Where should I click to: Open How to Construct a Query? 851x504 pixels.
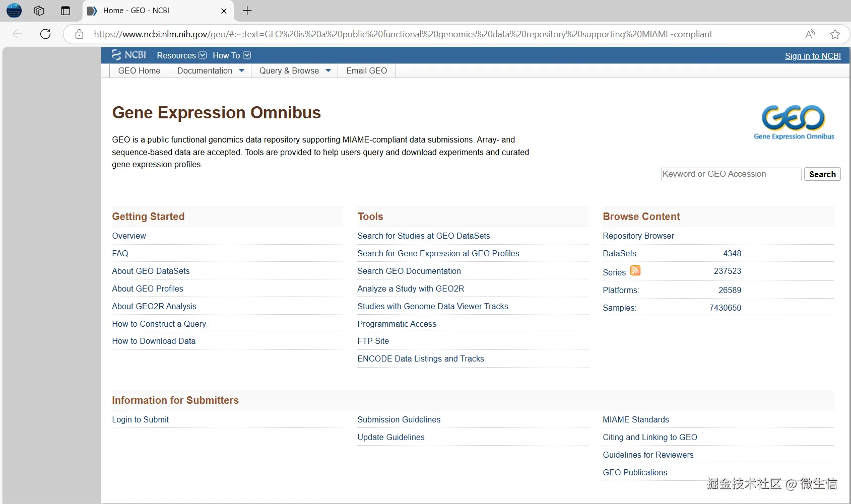pos(159,324)
